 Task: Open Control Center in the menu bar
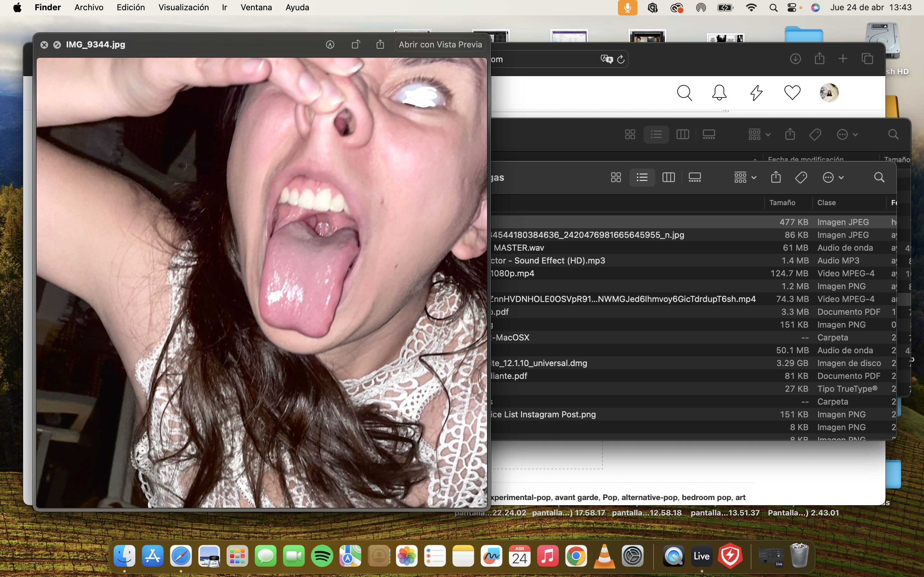pos(791,8)
